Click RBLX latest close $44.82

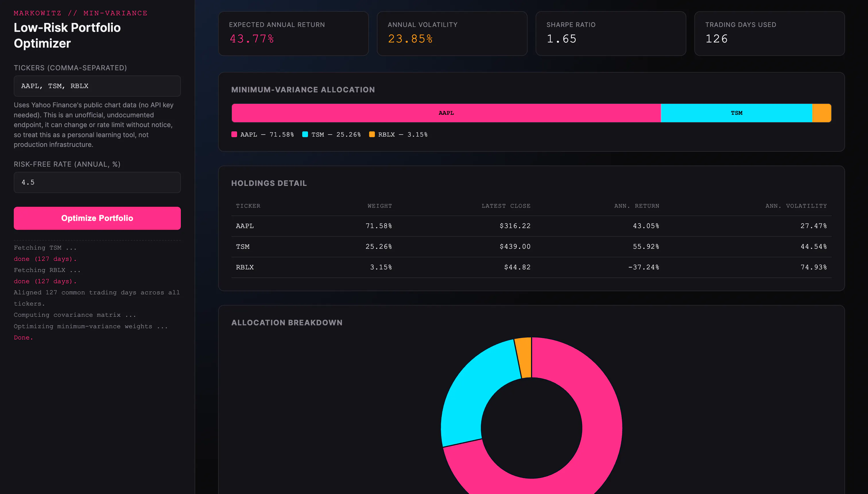coord(517,267)
